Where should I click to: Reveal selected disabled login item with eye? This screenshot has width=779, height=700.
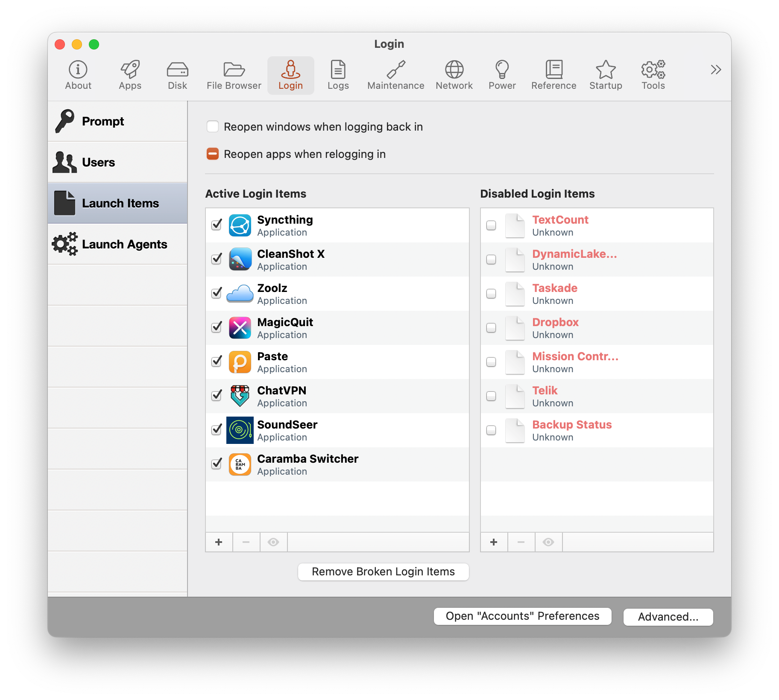pyautogui.click(x=548, y=542)
